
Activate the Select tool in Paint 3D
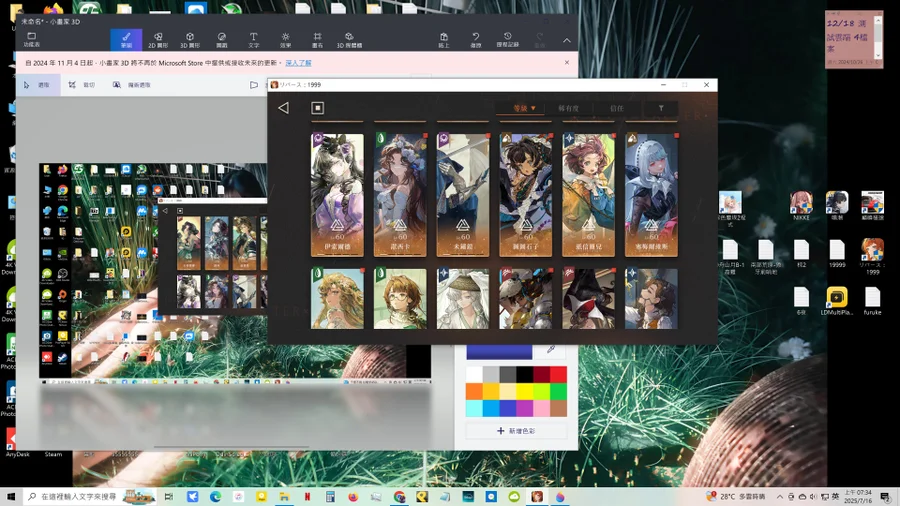(x=37, y=85)
